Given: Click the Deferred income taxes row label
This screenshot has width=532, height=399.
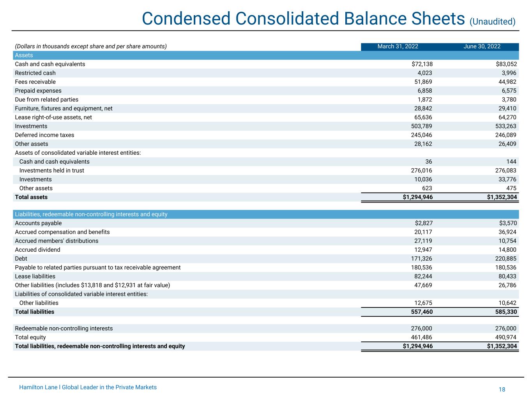Looking at the screenshot, I should 44,135.
